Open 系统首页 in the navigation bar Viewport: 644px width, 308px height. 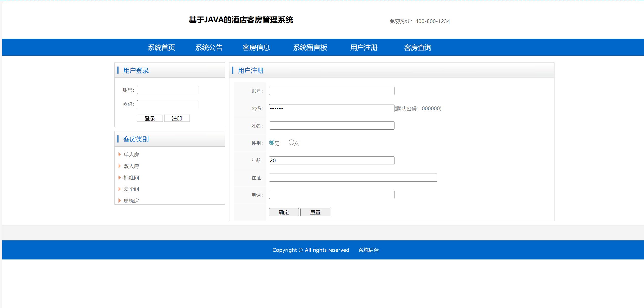pyautogui.click(x=161, y=48)
